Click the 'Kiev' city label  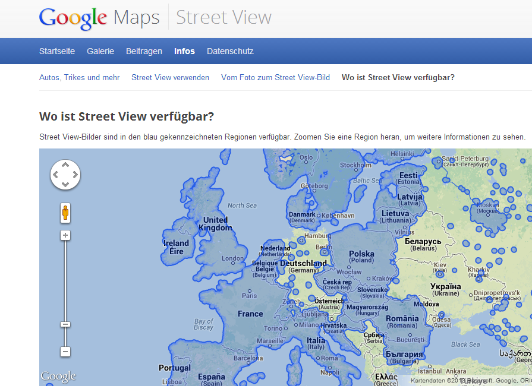440,265
